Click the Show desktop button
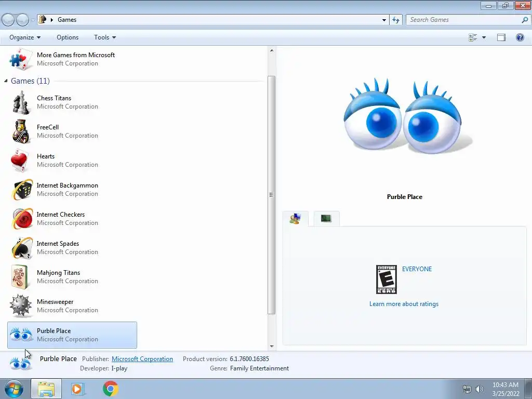The height and width of the screenshot is (399, 532). 528,389
